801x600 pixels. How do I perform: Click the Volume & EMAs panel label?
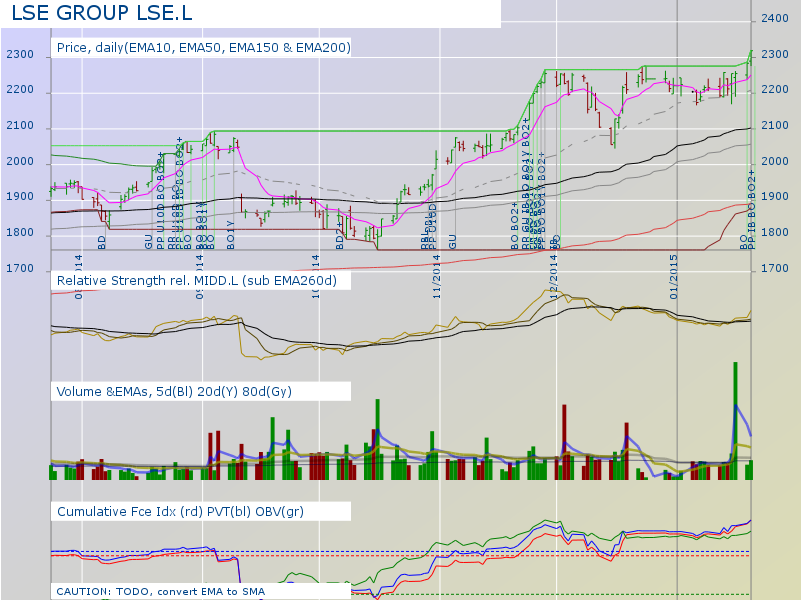(x=174, y=392)
